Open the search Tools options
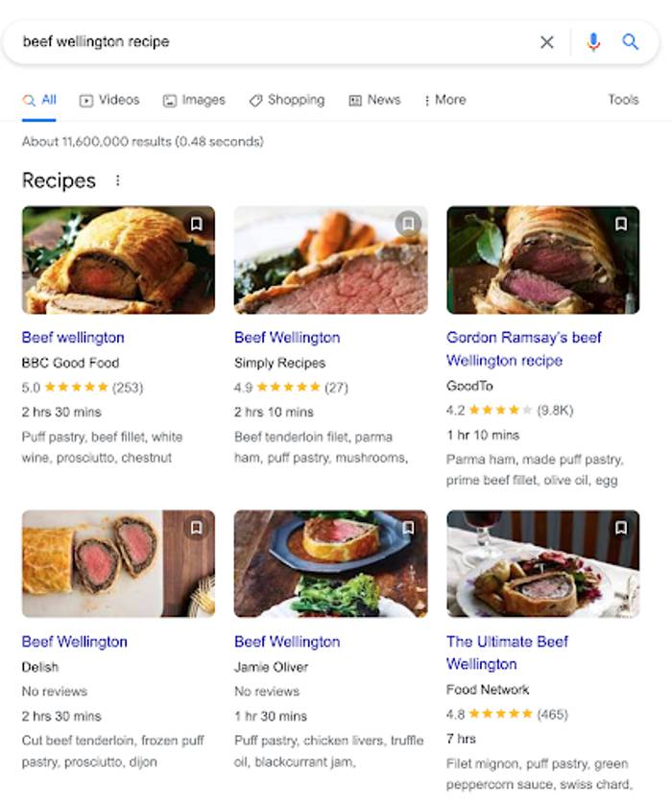The height and width of the screenshot is (807, 672). coord(623,100)
